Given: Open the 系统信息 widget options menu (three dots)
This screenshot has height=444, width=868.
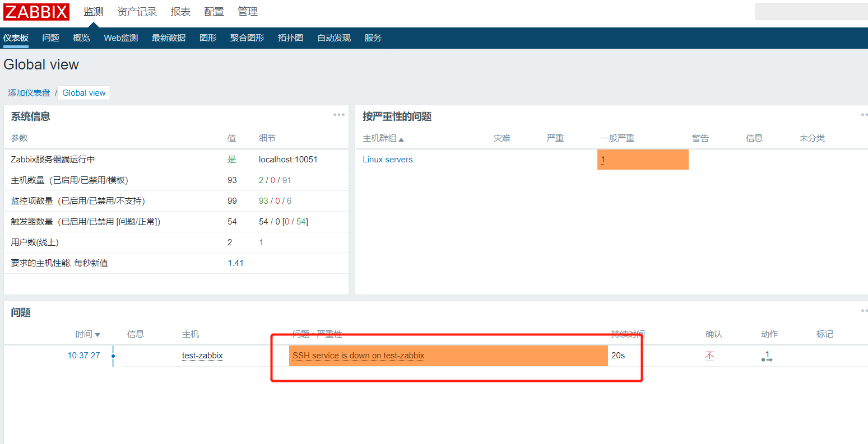Looking at the screenshot, I should (x=338, y=114).
